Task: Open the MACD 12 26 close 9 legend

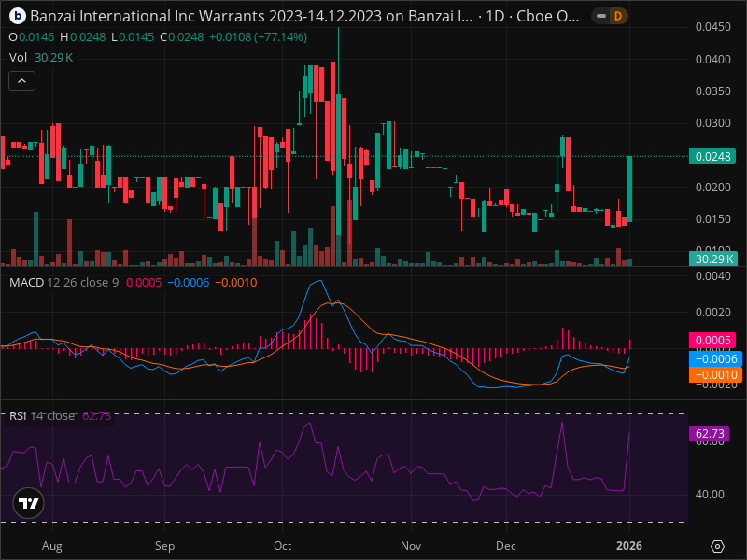Action: point(64,283)
